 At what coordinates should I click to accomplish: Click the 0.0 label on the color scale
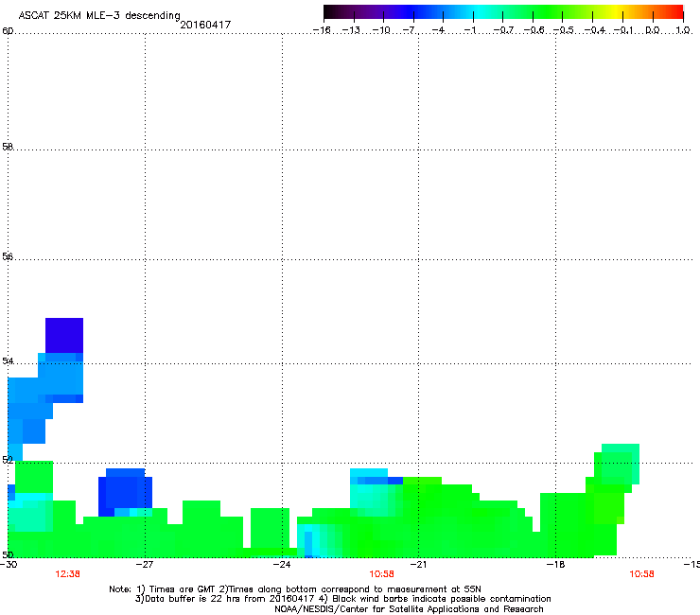[x=653, y=30]
